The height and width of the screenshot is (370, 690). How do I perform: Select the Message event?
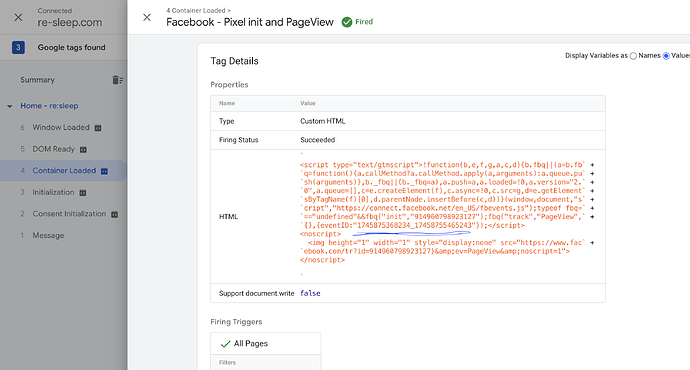pyautogui.click(x=48, y=235)
